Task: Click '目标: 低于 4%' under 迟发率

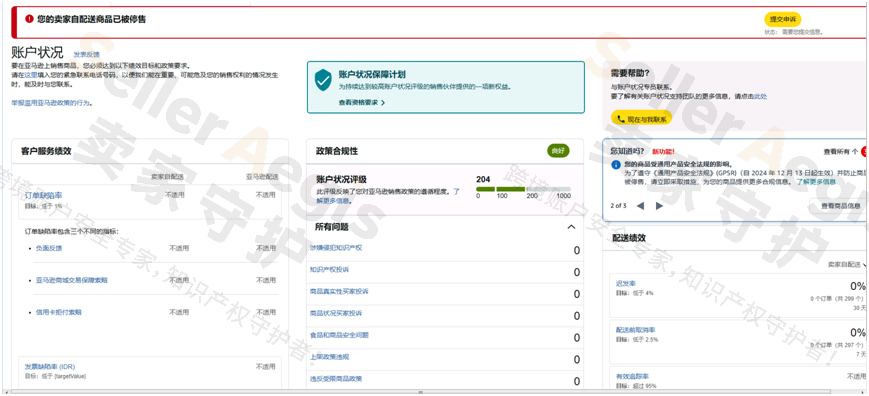Action: (635, 293)
